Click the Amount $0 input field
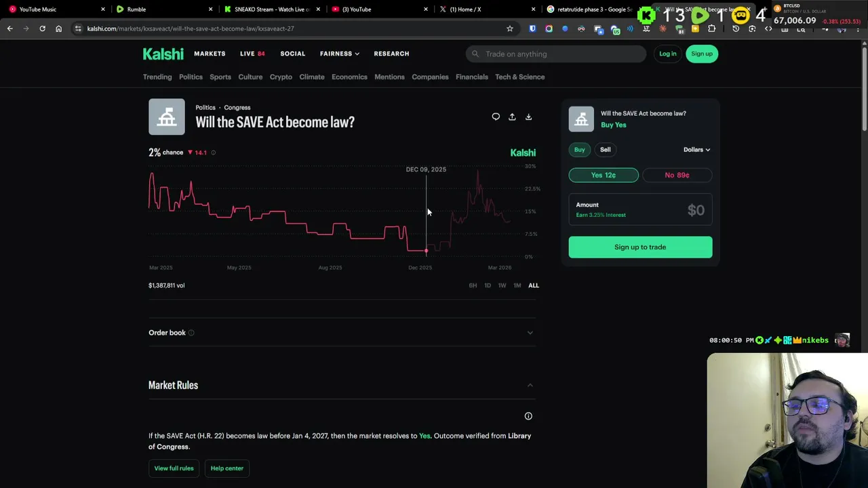 (x=640, y=210)
